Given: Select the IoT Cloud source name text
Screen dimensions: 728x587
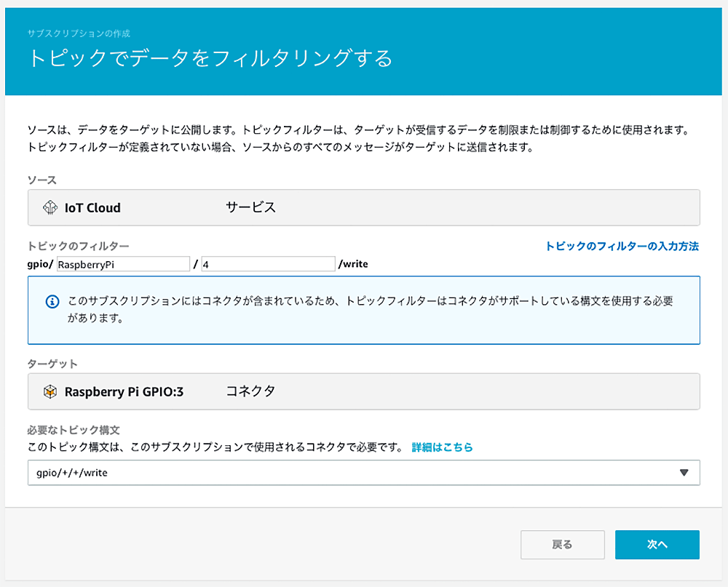Looking at the screenshot, I should click(x=92, y=208).
